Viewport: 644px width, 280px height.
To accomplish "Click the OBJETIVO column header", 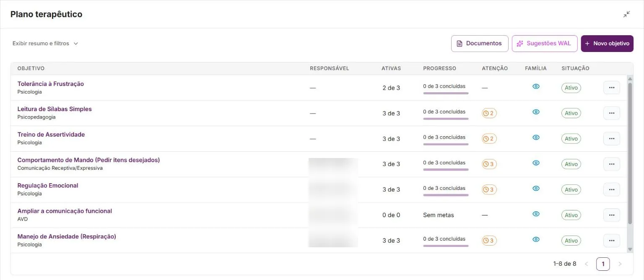I will coord(31,68).
